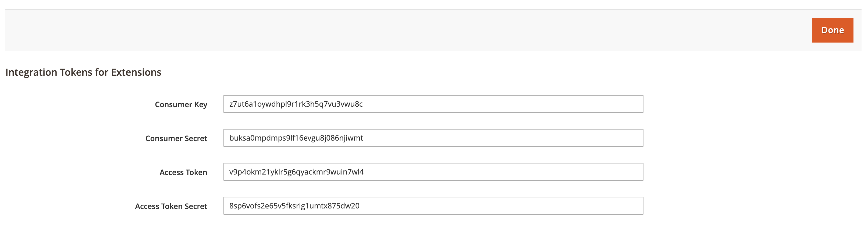Click the Access Token field label
This screenshot has height=244, width=868.
(x=183, y=172)
